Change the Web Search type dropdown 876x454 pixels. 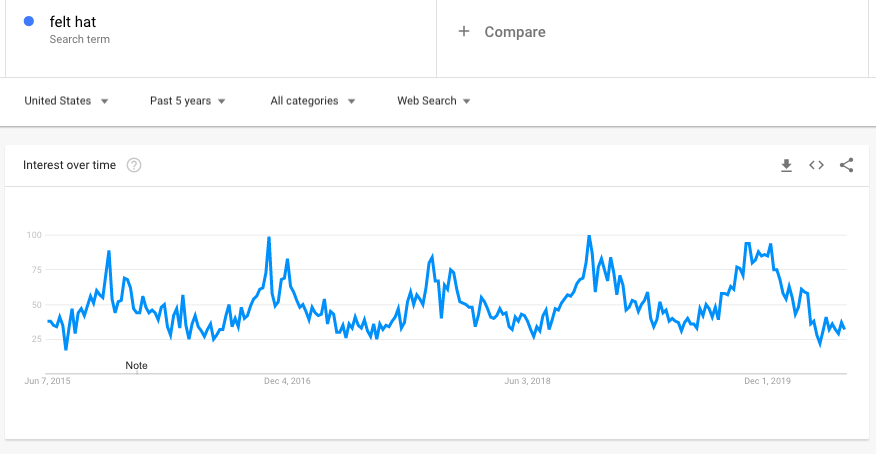(x=434, y=101)
